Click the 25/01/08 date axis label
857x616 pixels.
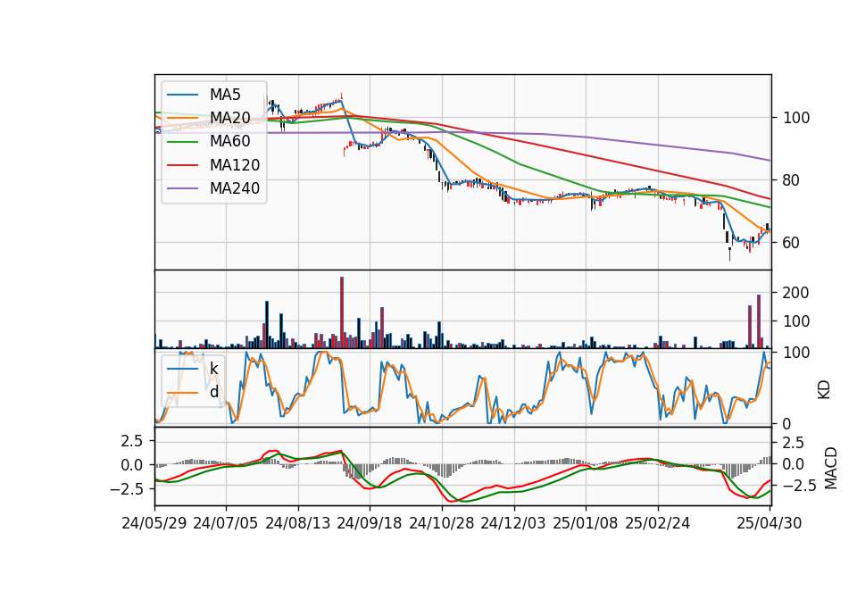pyautogui.click(x=586, y=523)
